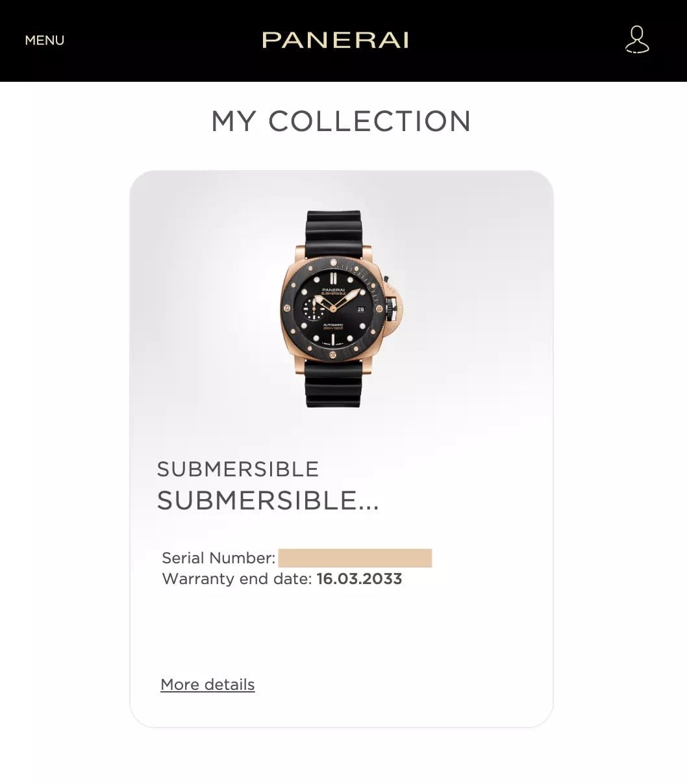Open the user account profile icon
Image resolution: width=687 pixels, height=784 pixels.
pyautogui.click(x=636, y=40)
